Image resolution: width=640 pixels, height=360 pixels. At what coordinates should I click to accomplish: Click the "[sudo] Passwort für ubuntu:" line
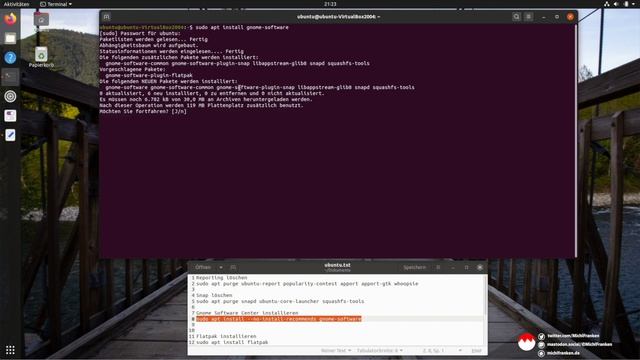(x=140, y=33)
